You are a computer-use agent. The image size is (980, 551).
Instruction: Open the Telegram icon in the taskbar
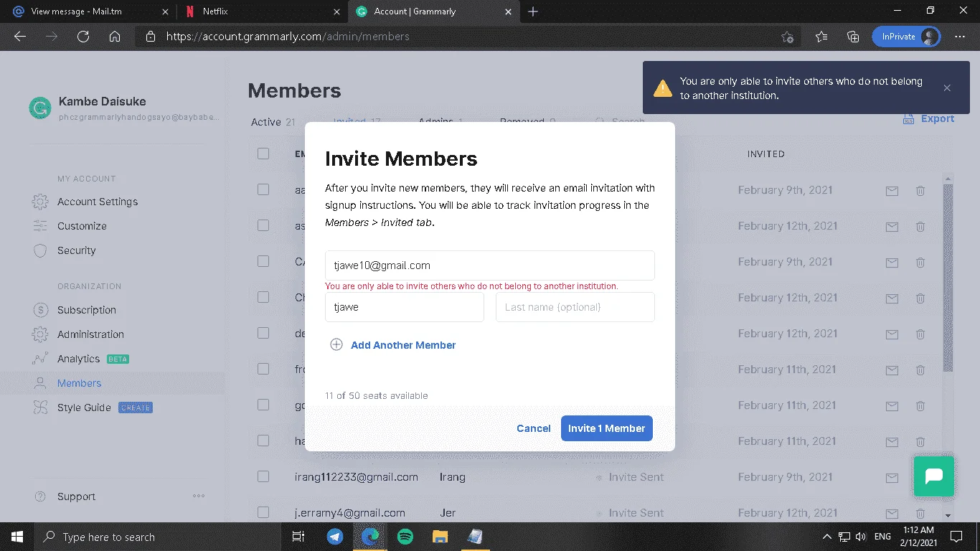[x=335, y=537]
